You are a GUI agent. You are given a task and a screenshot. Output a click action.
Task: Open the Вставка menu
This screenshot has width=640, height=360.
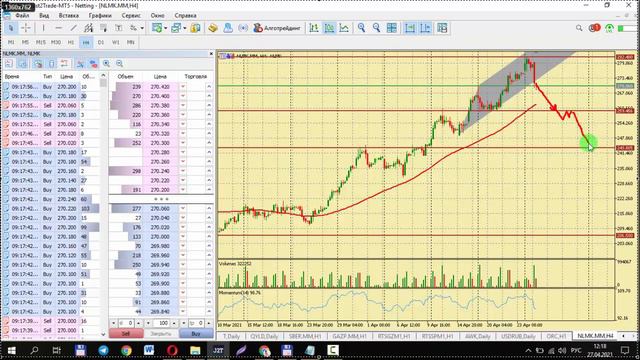point(69,16)
